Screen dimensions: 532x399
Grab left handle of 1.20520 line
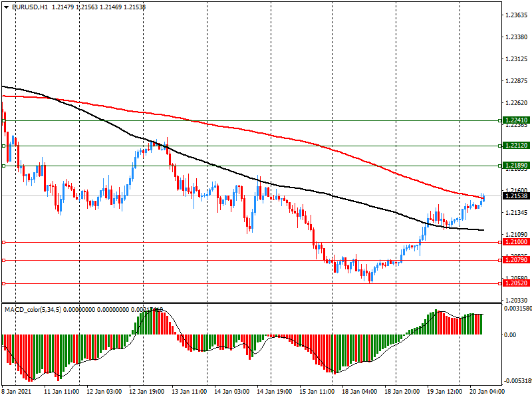coord(4,283)
